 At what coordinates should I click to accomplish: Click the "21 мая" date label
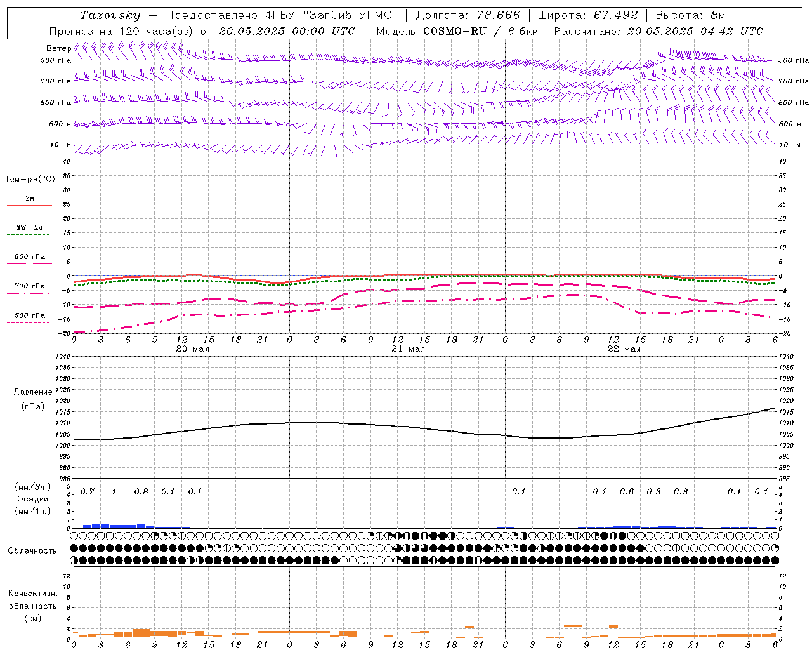pyautogui.click(x=408, y=349)
